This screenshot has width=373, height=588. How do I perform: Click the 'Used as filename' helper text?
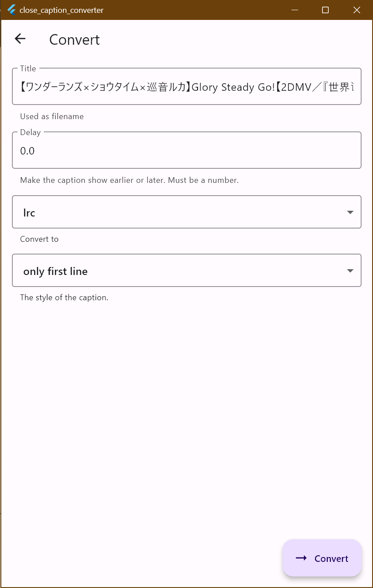(x=52, y=116)
